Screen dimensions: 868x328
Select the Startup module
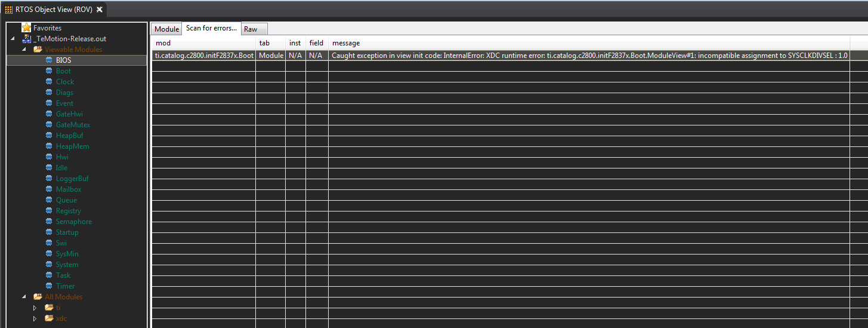(67, 232)
